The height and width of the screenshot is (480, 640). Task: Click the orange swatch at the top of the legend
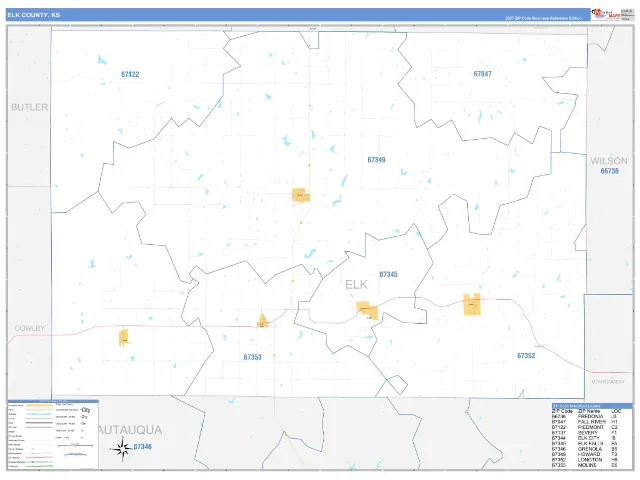click(x=39, y=405)
